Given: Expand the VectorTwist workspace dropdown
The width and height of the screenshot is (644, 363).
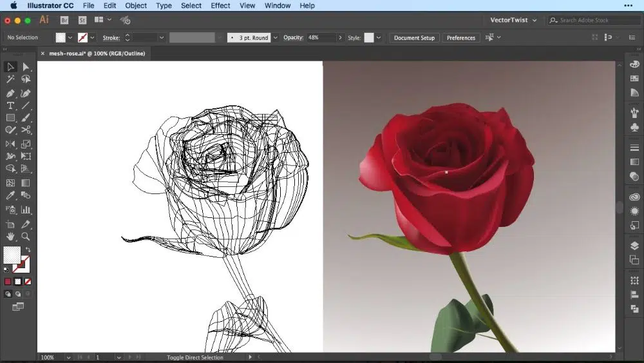Looking at the screenshot, I should point(534,21).
